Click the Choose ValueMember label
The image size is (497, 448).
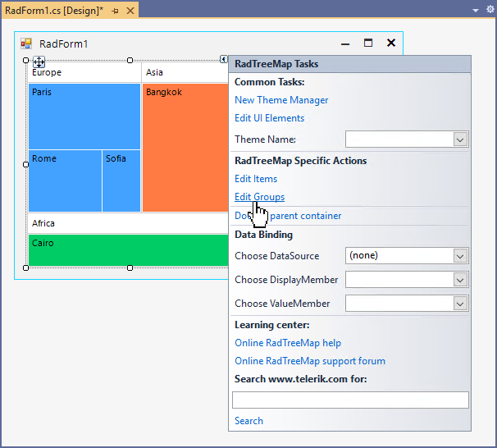click(282, 304)
